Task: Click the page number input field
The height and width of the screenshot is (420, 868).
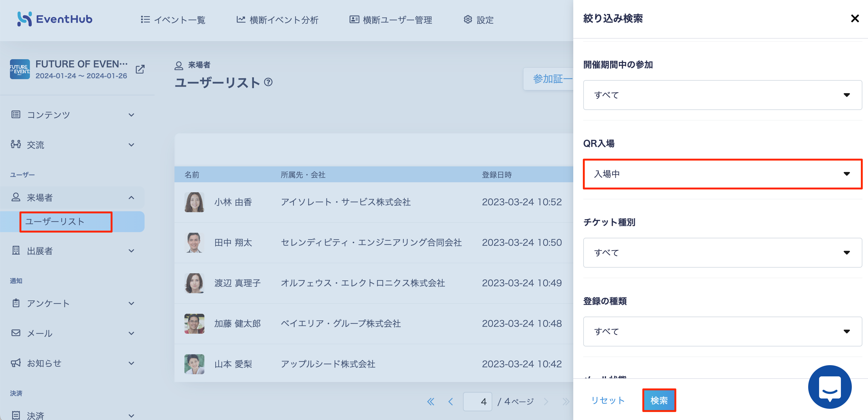Action: pos(477,401)
